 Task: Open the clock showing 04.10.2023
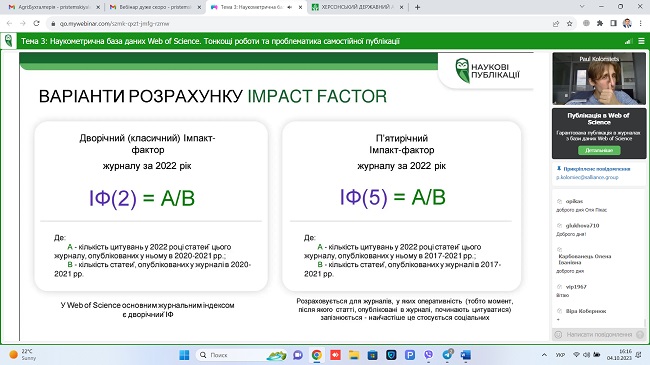(620, 355)
